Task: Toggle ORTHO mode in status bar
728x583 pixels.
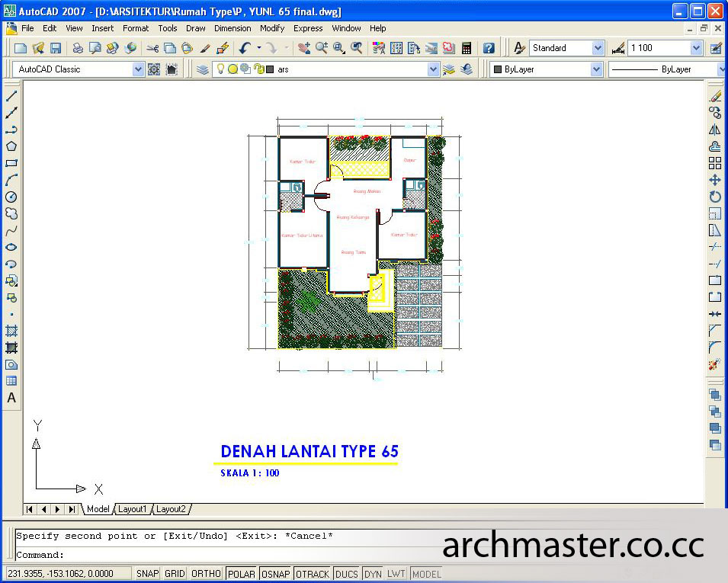Action: click(205, 573)
